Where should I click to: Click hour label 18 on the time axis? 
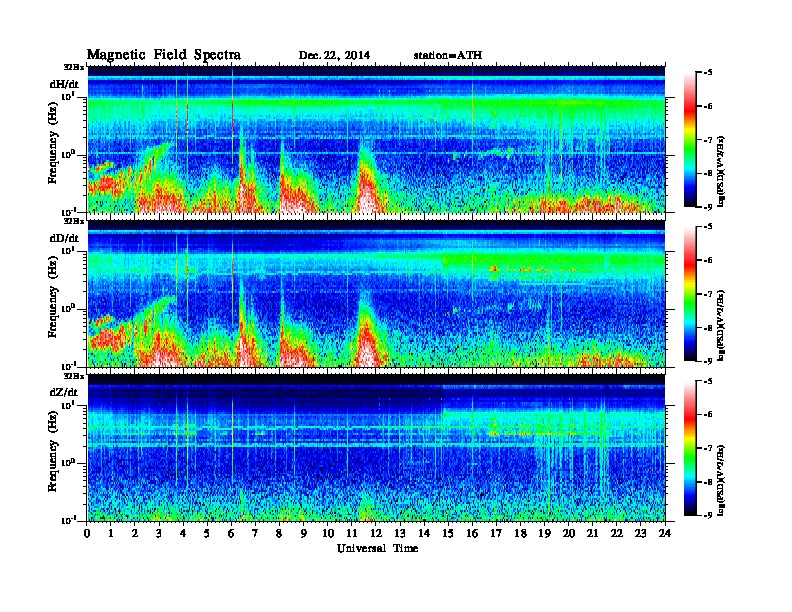point(520,533)
